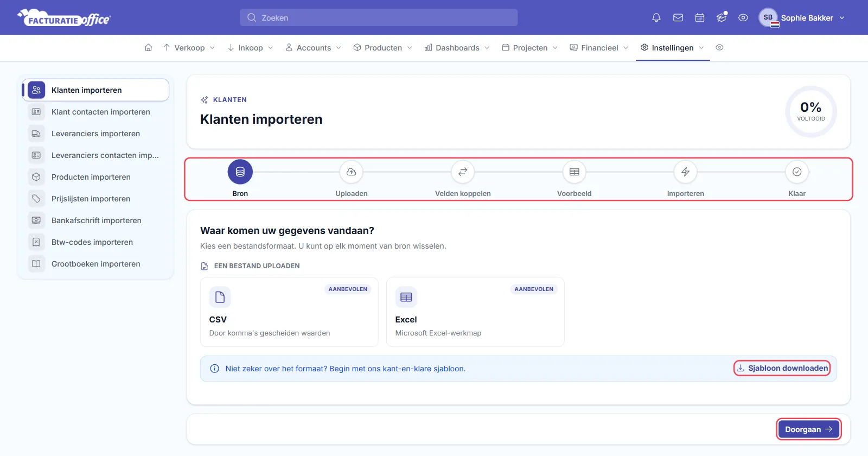The height and width of the screenshot is (456, 868).
Task: Open Producten importeren
Action: tap(95, 177)
